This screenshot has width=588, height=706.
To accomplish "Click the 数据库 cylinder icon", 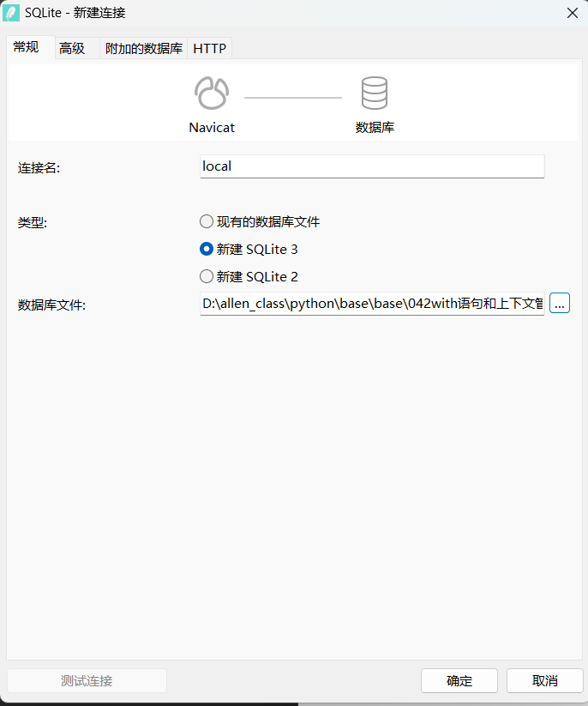I will pos(375,94).
